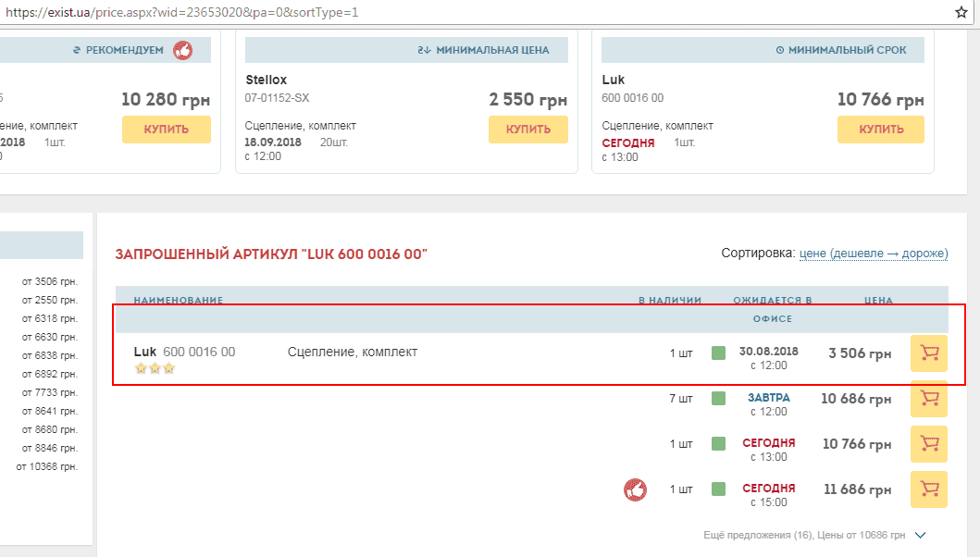Image resolution: width=980 pixels, height=557 pixels.
Task: Click green availability square for the 3 506 грн offer
Action: pyautogui.click(x=718, y=353)
